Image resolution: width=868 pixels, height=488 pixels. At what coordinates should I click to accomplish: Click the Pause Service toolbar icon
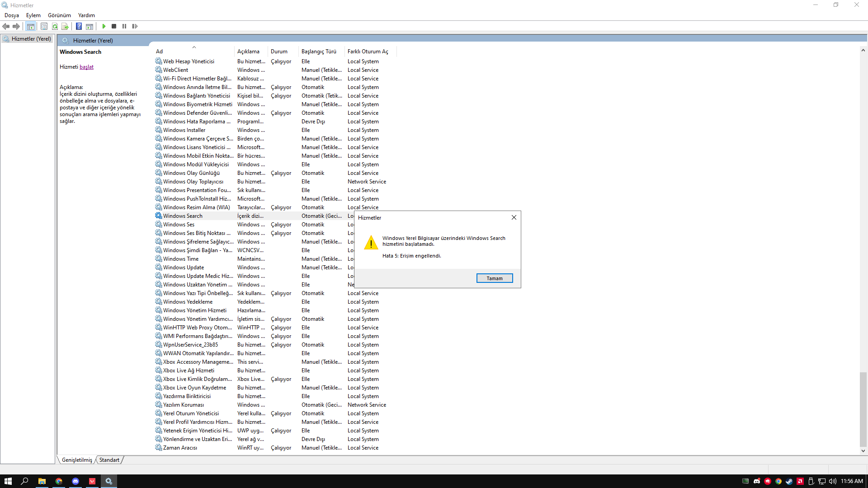tap(124, 26)
